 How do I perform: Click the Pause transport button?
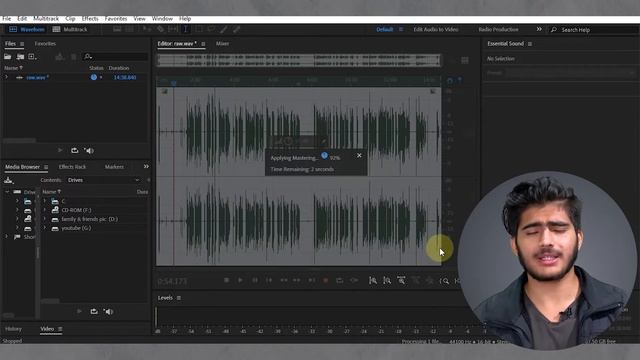(255, 280)
